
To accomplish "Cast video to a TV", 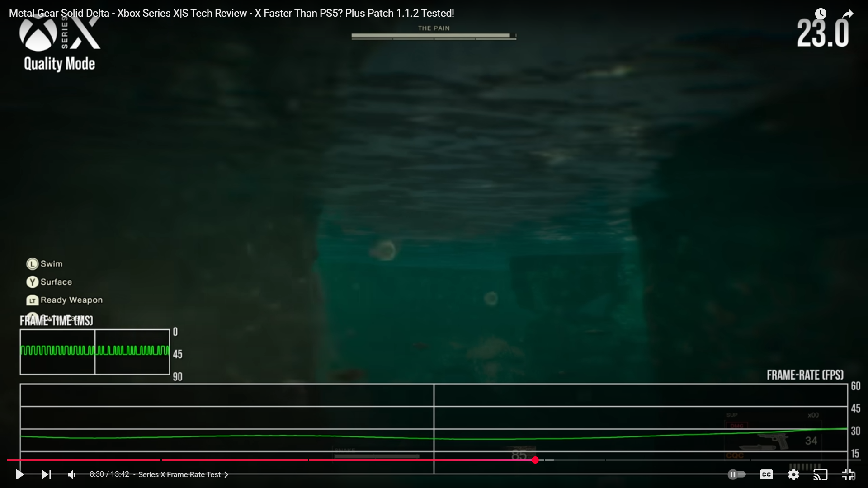I will pyautogui.click(x=820, y=474).
